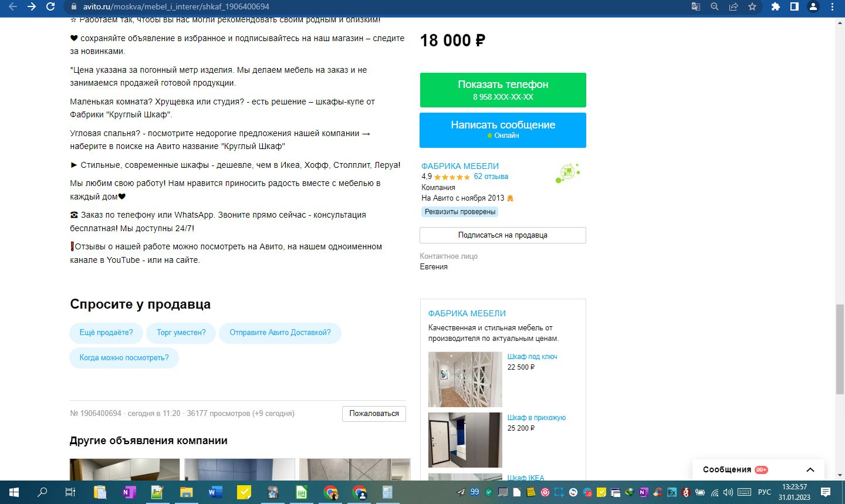Open the Шкаф под ключ listing link
Image resolution: width=845 pixels, height=504 pixels.
click(532, 357)
